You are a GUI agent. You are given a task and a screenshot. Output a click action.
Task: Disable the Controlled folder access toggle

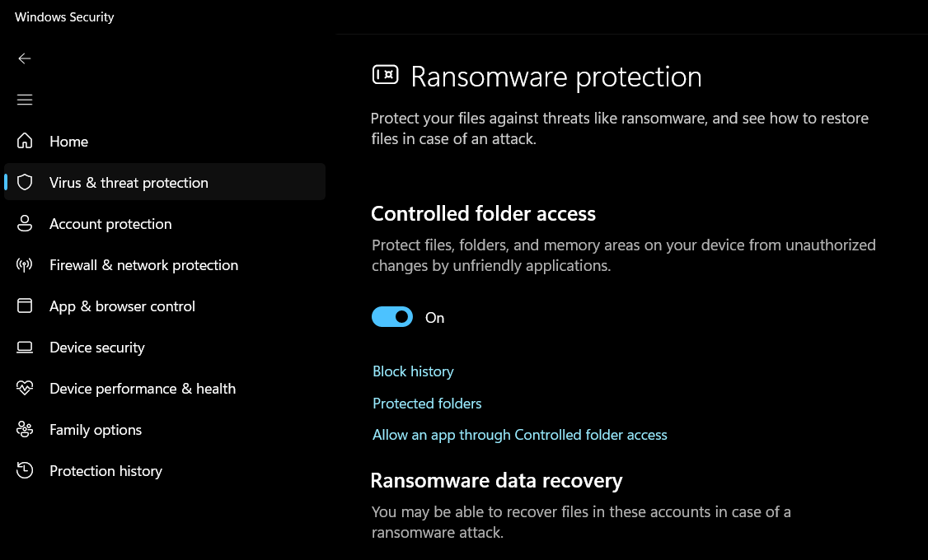[392, 316]
